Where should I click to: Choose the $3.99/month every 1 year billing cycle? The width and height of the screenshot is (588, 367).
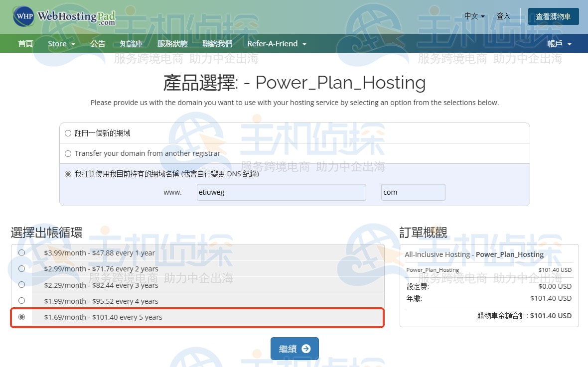tap(21, 252)
